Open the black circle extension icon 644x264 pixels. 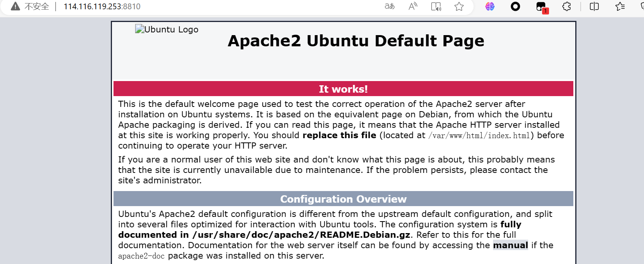click(515, 7)
